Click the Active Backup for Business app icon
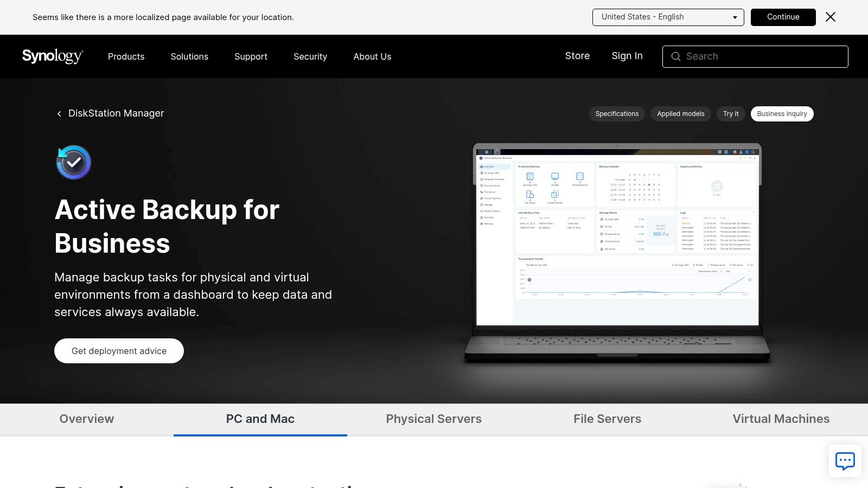Viewport: 868px width, 488px height. 74,162
